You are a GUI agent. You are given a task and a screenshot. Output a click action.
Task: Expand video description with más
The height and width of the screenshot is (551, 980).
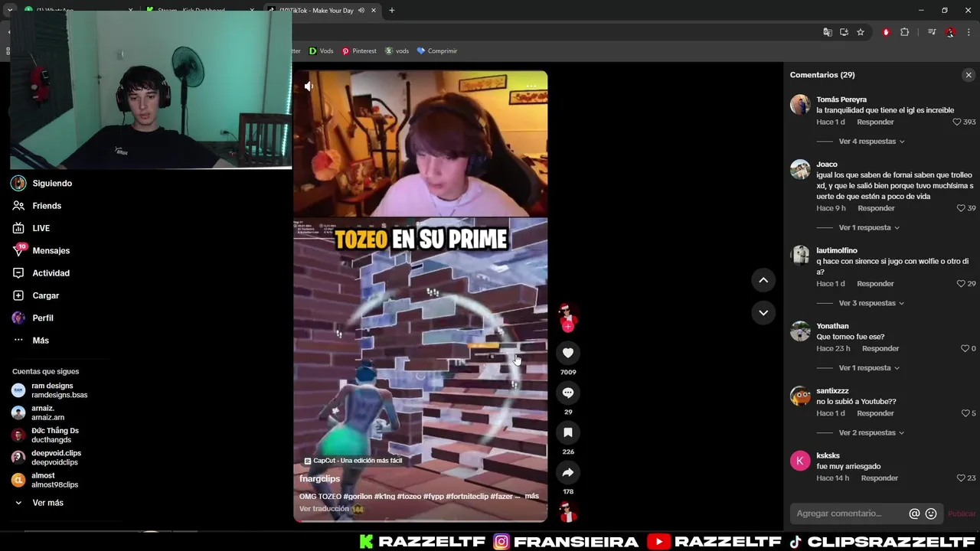tap(531, 496)
